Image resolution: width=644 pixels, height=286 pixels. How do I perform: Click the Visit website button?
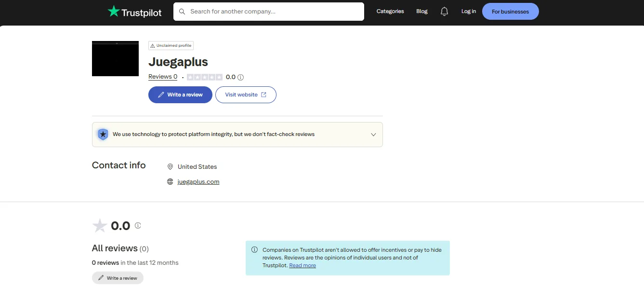246,95
